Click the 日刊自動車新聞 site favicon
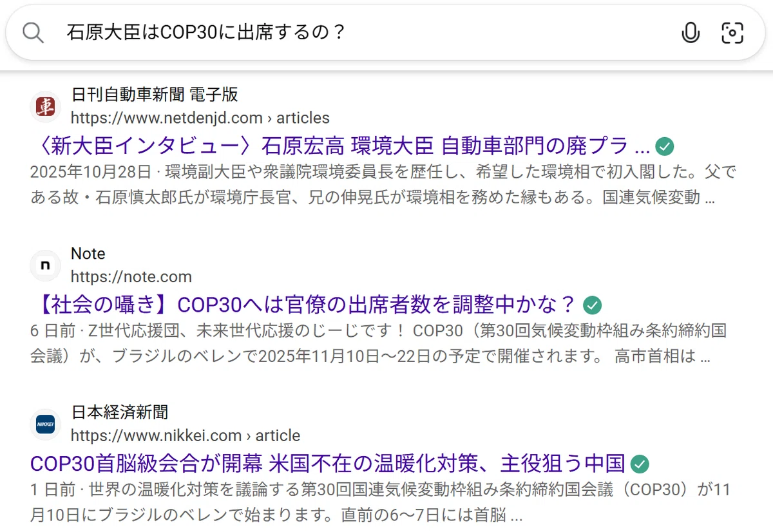773x532 pixels. pyautogui.click(x=45, y=106)
